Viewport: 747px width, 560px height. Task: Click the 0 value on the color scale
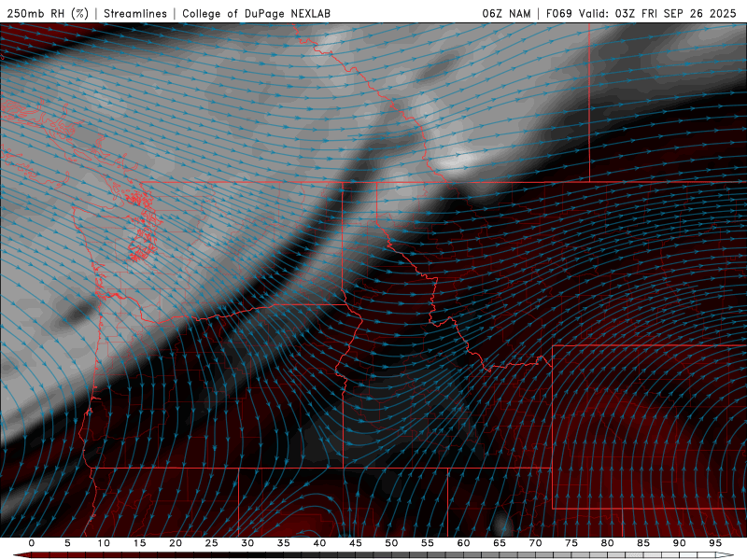coord(32,543)
